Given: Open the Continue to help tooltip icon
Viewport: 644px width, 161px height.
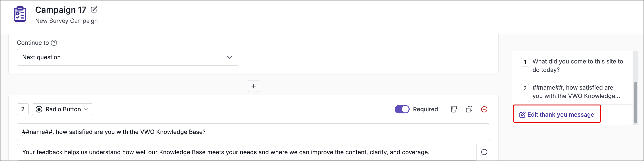Looking at the screenshot, I should click(54, 43).
